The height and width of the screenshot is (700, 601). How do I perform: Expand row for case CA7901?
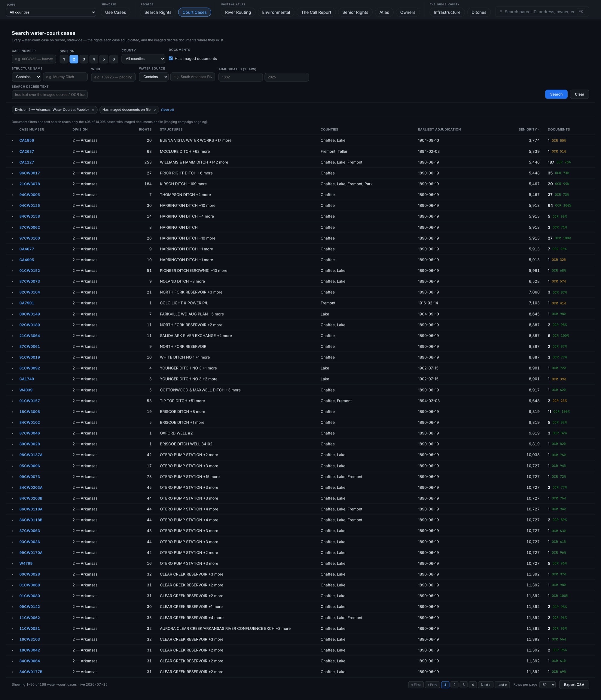[13, 303]
